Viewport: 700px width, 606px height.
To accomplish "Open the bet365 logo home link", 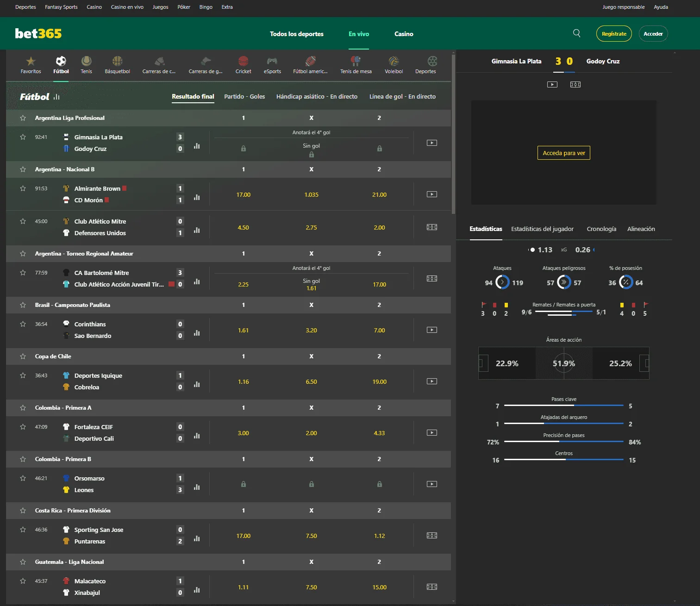I will coord(38,34).
